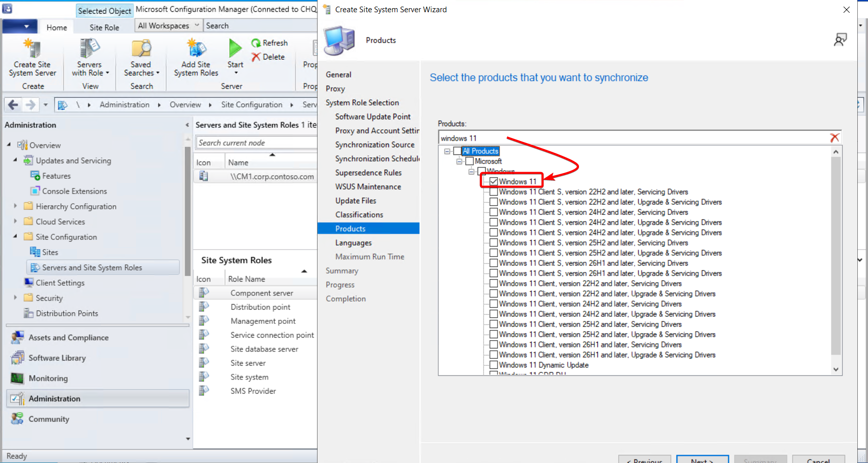Open the Software Library workspace icon
The image size is (868, 463).
[x=17, y=358]
